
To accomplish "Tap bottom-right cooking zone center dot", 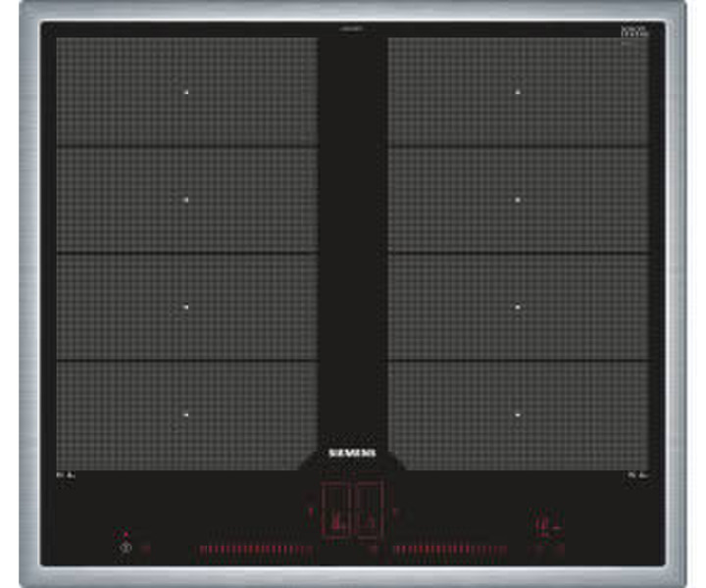I will (519, 415).
